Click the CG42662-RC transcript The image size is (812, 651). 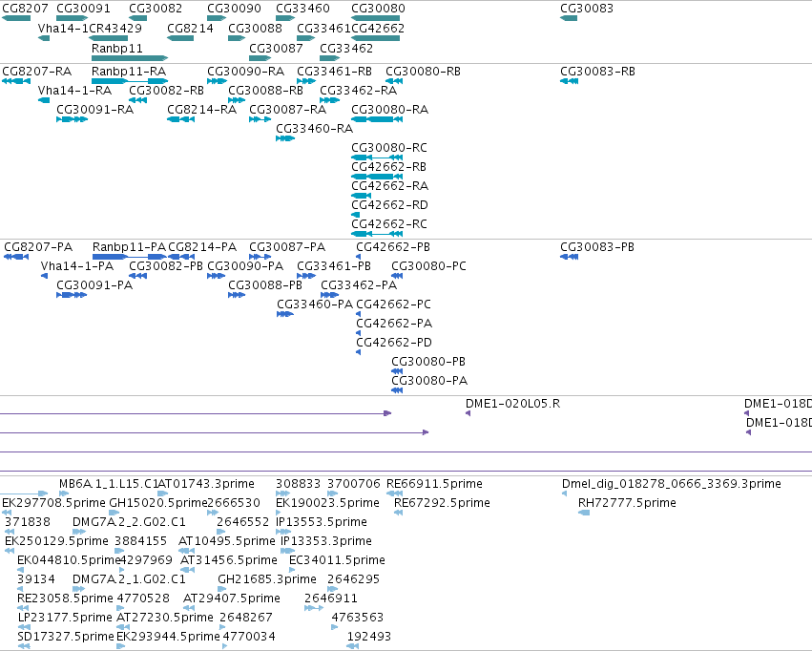pyautogui.click(x=377, y=234)
